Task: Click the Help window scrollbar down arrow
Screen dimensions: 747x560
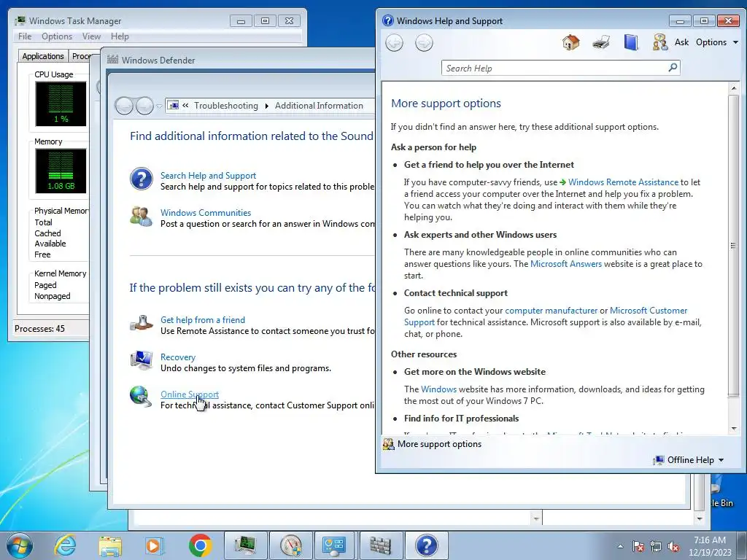Action: (x=734, y=428)
